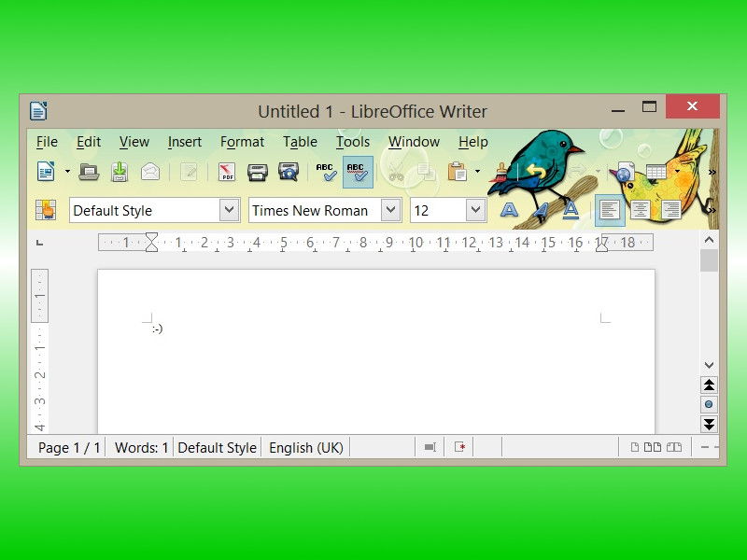Open the Paste options dropdown arrow
Image resolution: width=747 pixels, height=560 pixels.
coord(477,172)
